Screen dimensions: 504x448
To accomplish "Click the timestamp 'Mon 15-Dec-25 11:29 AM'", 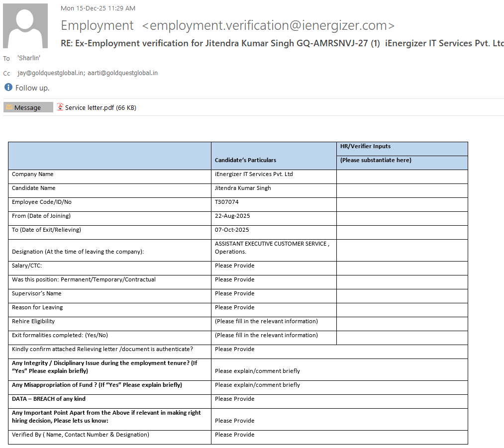I will (x=98, y=8).
